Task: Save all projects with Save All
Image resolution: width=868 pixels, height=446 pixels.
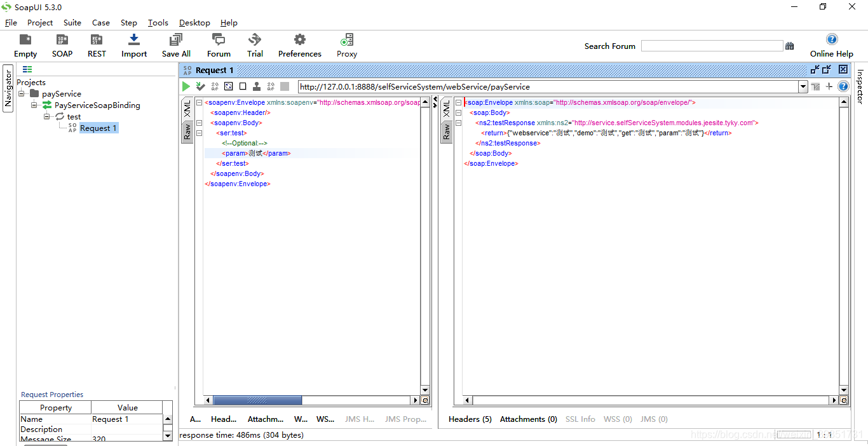Action: pos(176,40)
